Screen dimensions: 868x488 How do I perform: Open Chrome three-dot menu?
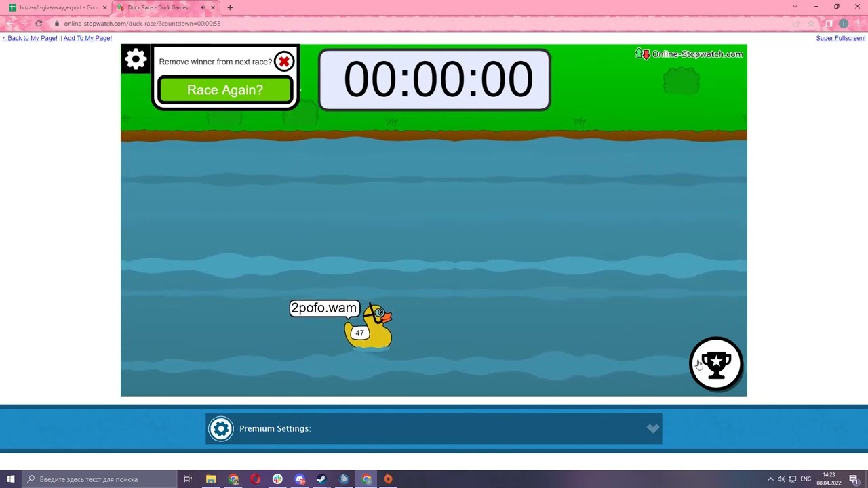pyautogui.click(x=858, y=24)
